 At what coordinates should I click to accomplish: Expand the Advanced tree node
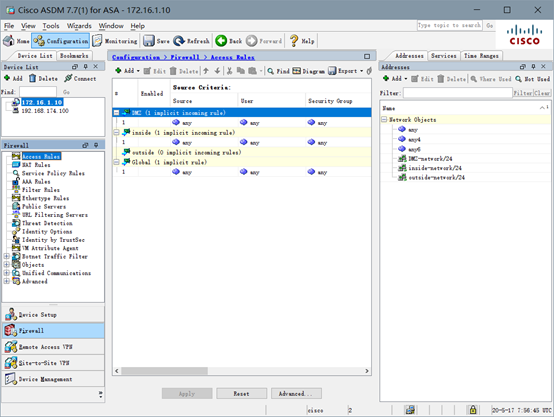[6, 281]
